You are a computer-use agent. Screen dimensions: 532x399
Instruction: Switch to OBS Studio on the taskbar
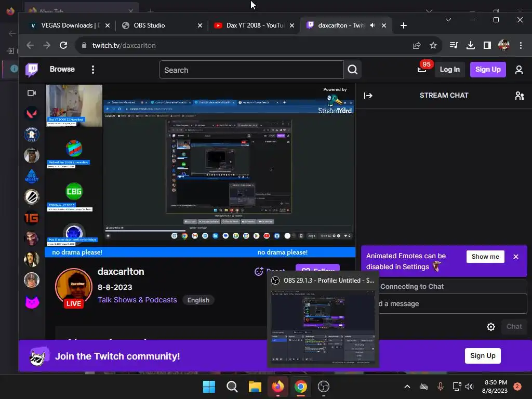tap(323, 386)
